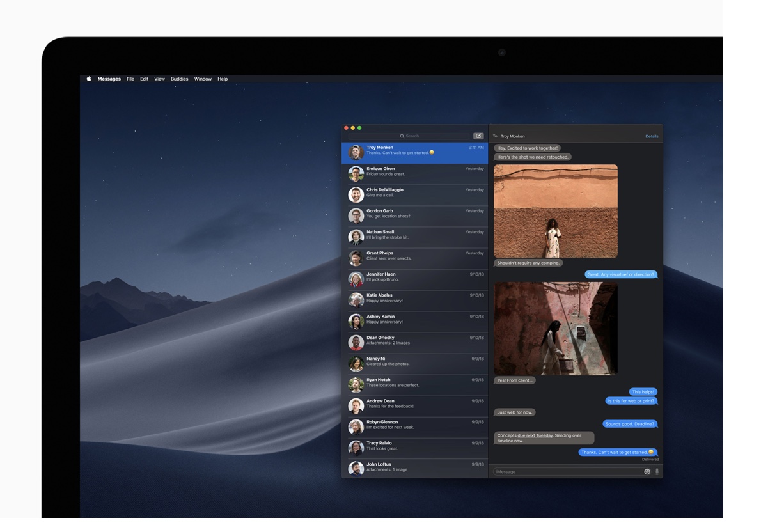
Task: Click the green full-screen window button
Action: tap(359, 128)
